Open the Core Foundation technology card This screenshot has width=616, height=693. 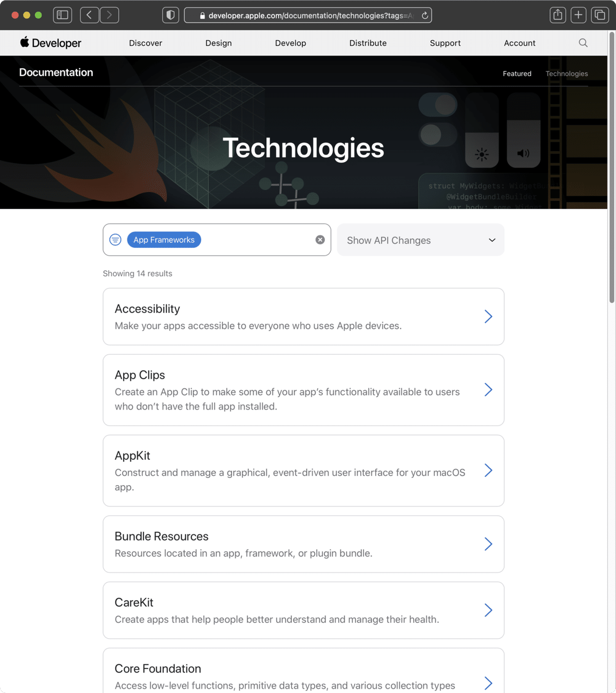303,670
